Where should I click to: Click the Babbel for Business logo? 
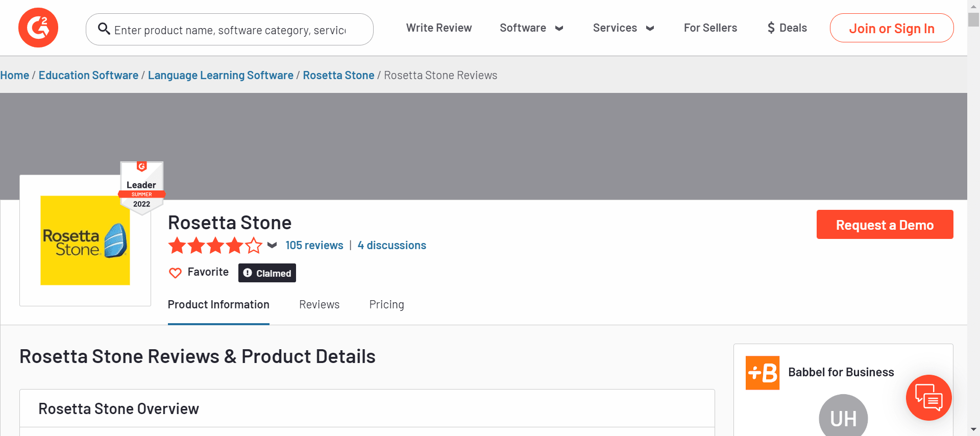pos(763,373)
